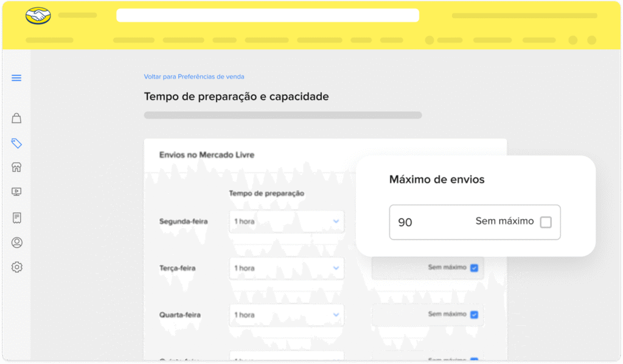
Task: Enable Sem máximo checkbox in popup card
Action: tap(546, 222)
